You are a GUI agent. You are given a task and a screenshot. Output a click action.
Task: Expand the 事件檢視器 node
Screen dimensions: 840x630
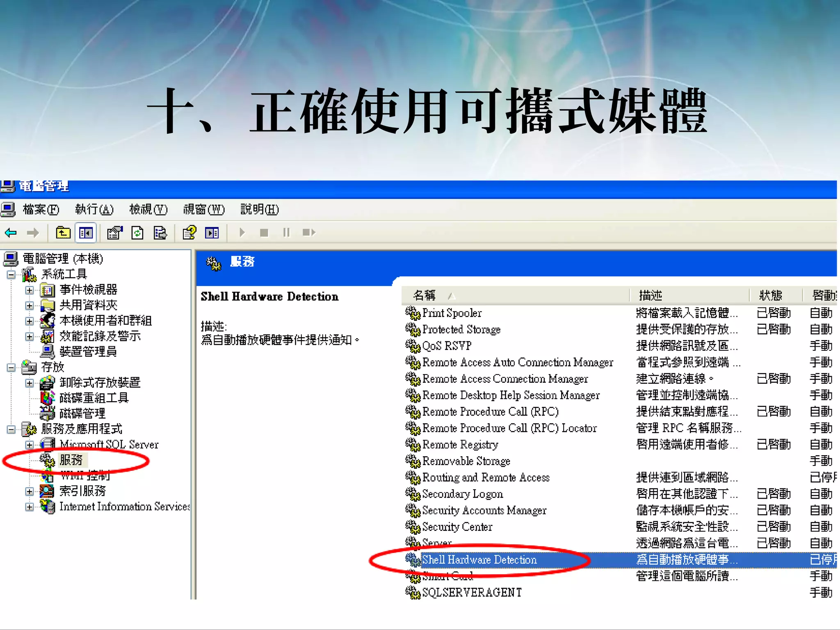[x=30, y=290]
